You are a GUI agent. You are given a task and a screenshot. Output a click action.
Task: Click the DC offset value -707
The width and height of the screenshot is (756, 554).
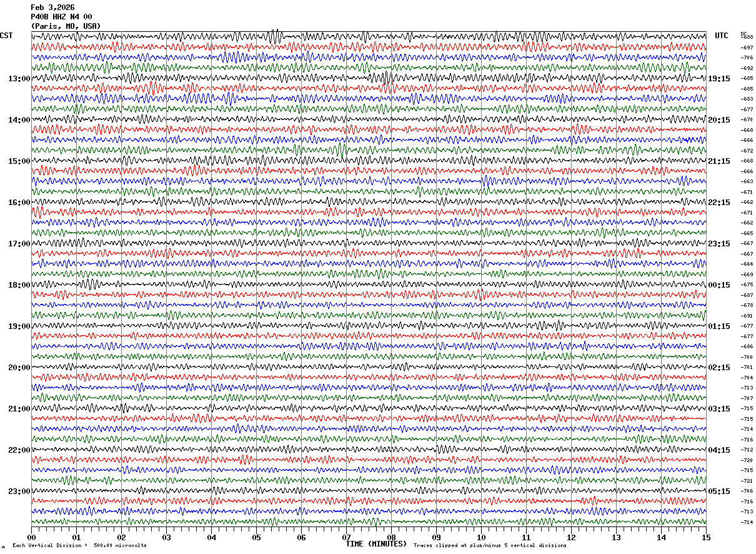click(747, 398)
